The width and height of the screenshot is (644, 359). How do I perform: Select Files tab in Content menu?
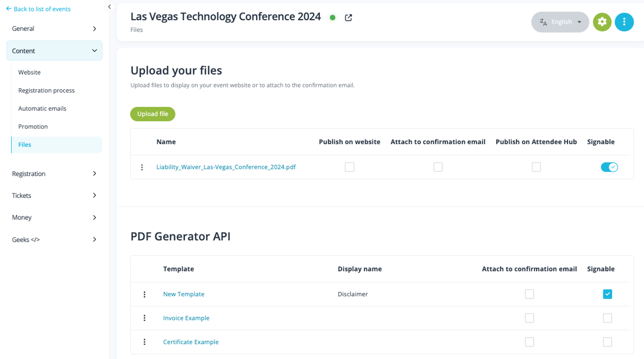pyautogui.click(x=24, y=144)
